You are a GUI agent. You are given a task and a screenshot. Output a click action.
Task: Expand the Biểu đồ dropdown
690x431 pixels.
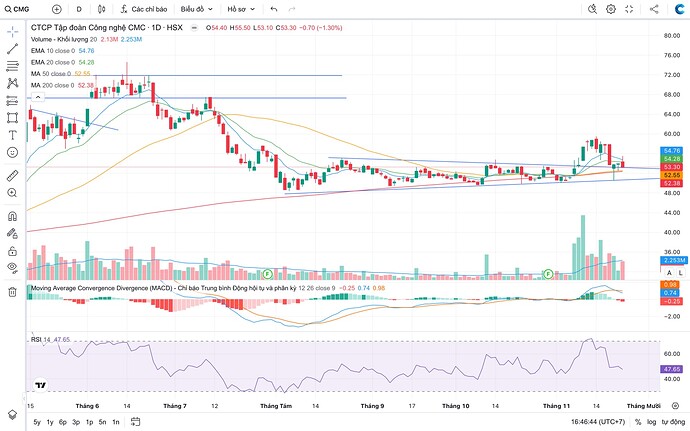pyautogui.click(x=197, y=9)
